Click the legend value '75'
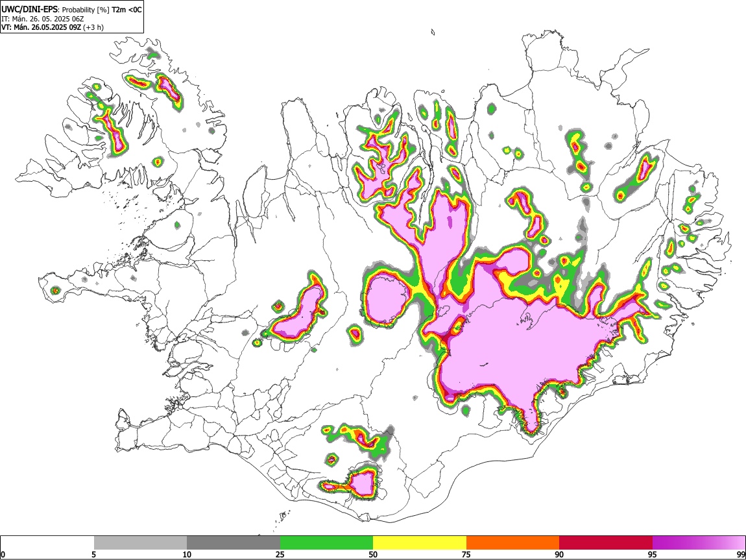This screenshot has width=746, height=560. [x=466, y=555]
